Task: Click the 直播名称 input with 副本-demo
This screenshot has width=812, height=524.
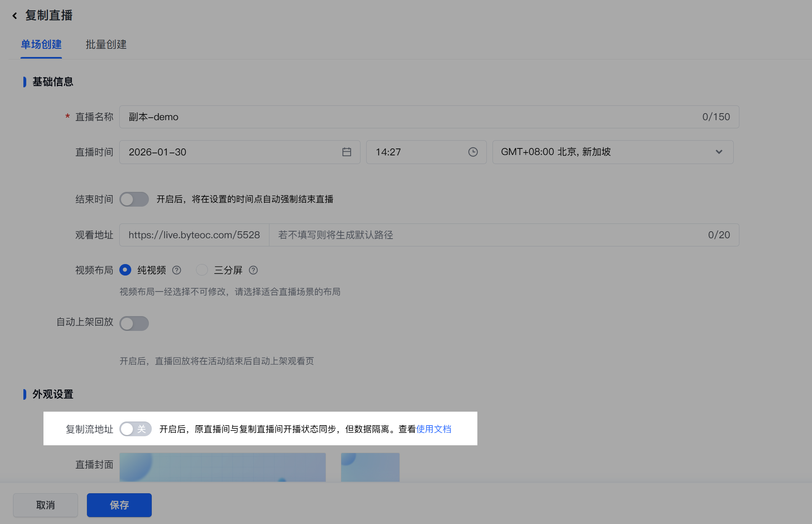Action: pyautogui.click(x=429, y=117)
